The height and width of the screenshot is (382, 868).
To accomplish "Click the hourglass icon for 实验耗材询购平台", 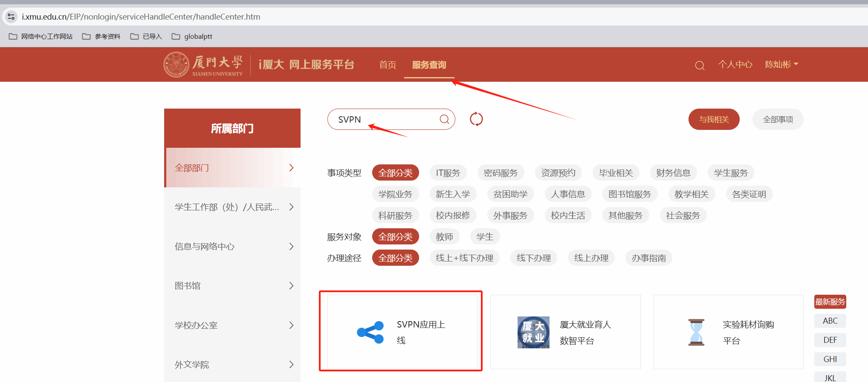I will (x=696, y=332).
